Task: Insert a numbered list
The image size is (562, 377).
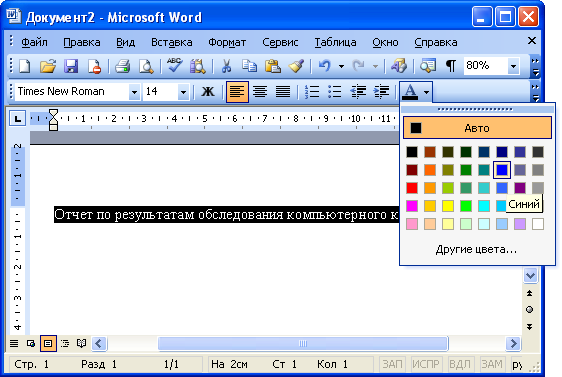Action: (312, 92)
